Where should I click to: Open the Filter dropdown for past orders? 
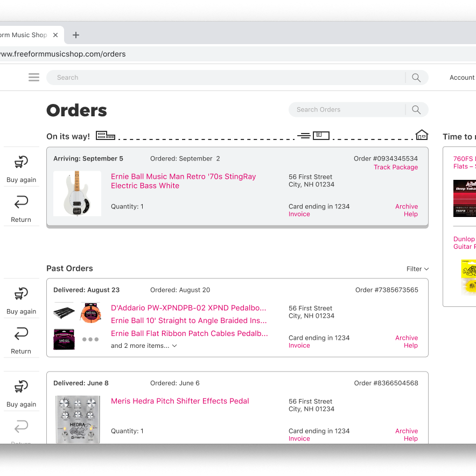coord(417,269)
